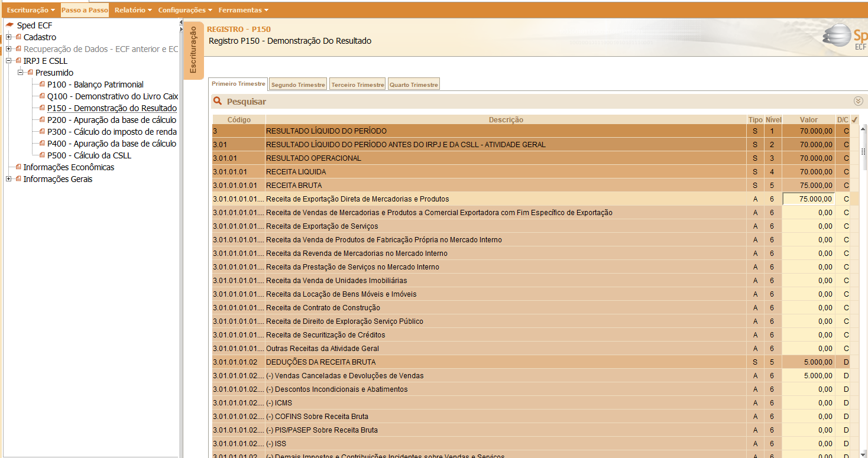Select Outras Receitas da Atividade Geral row
Viewport: 868px width, 458px height.
pyautogui.click(x=535, y=349)
